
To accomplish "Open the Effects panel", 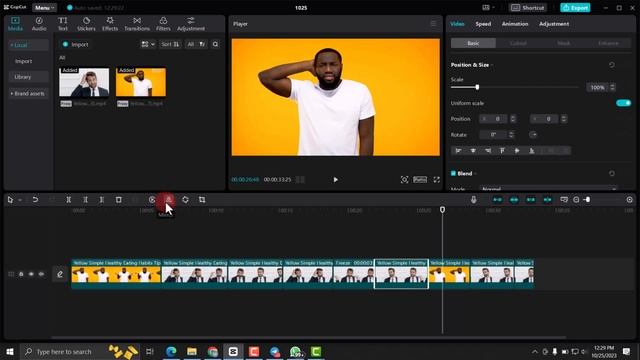I will 110,24.
